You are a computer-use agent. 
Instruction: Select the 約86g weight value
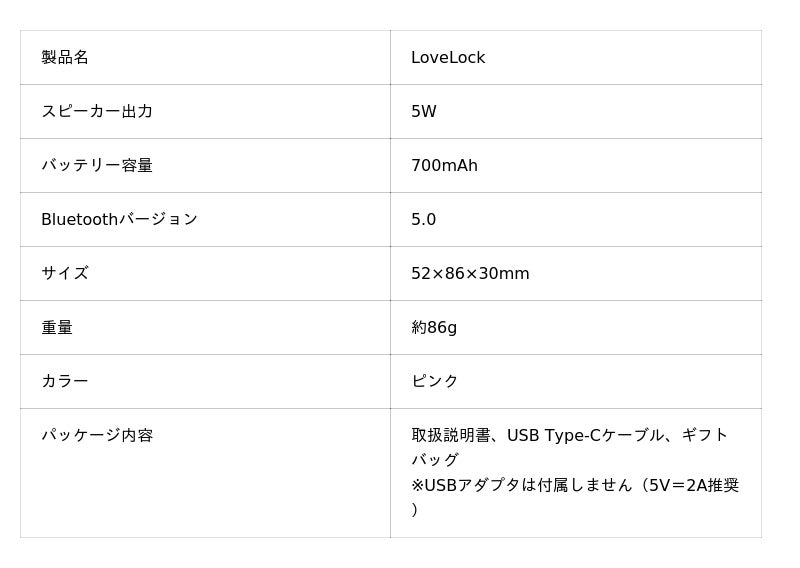click(x=434, y=328)
